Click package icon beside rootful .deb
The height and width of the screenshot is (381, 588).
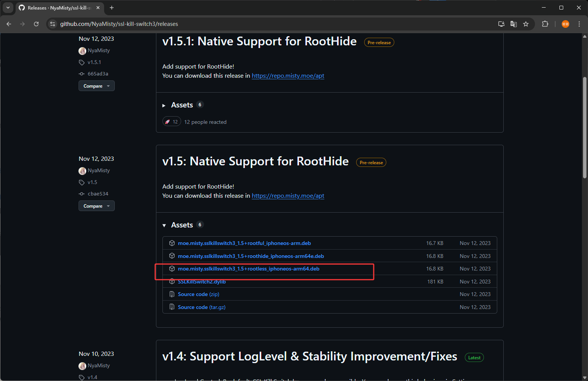(172, 243)
